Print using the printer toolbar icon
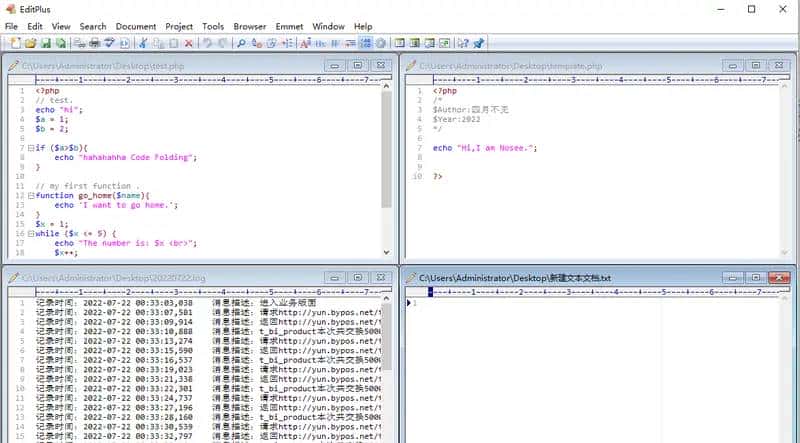Viewport: 800px width, 443px height. click(94, 43)
